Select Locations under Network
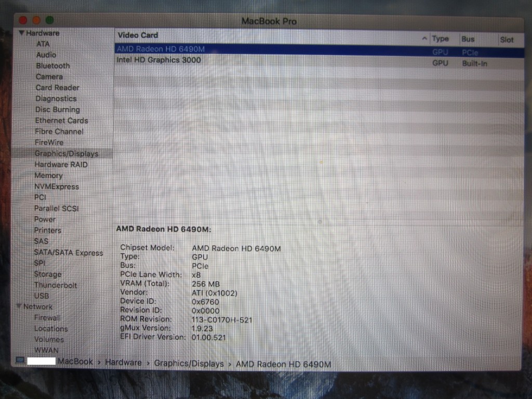This screenshot has width=532, height=399. point(51,328)
